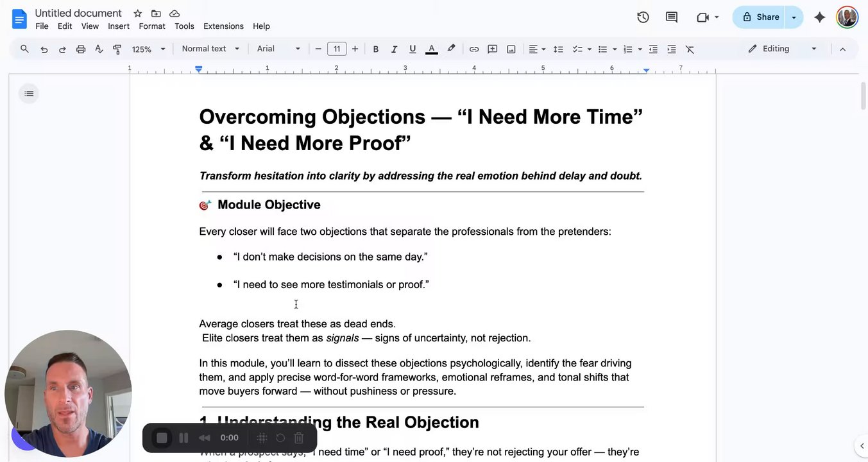
Task: Toggle the Paint format roller
Action: coord(117,49)
